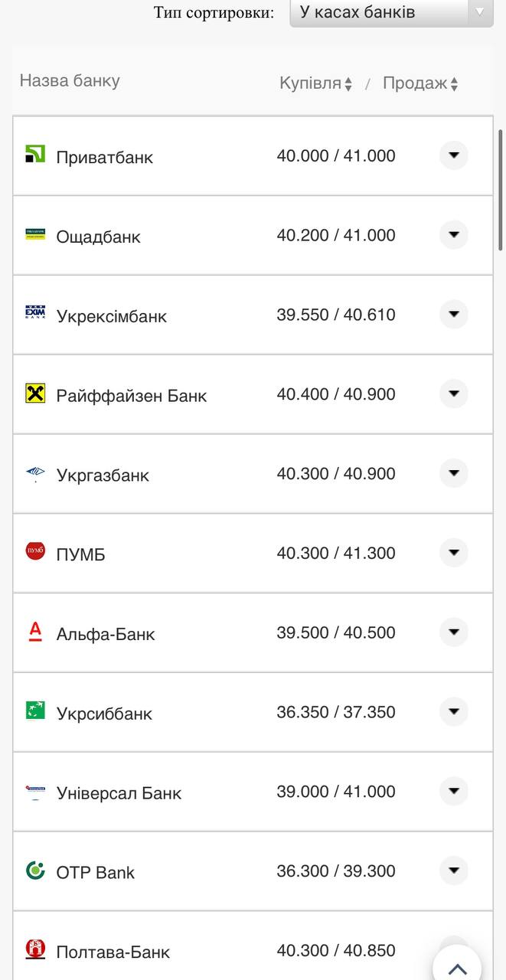Open the Райффайзен Банк name link
Viewport: 506px width, 980px height.
[x=132, y=396]
